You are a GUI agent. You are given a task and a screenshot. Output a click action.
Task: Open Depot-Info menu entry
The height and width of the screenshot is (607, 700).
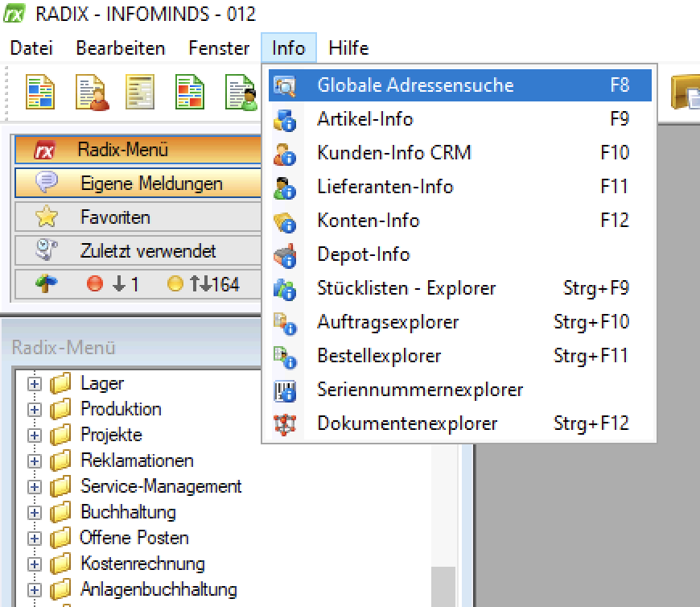point(459,254)
